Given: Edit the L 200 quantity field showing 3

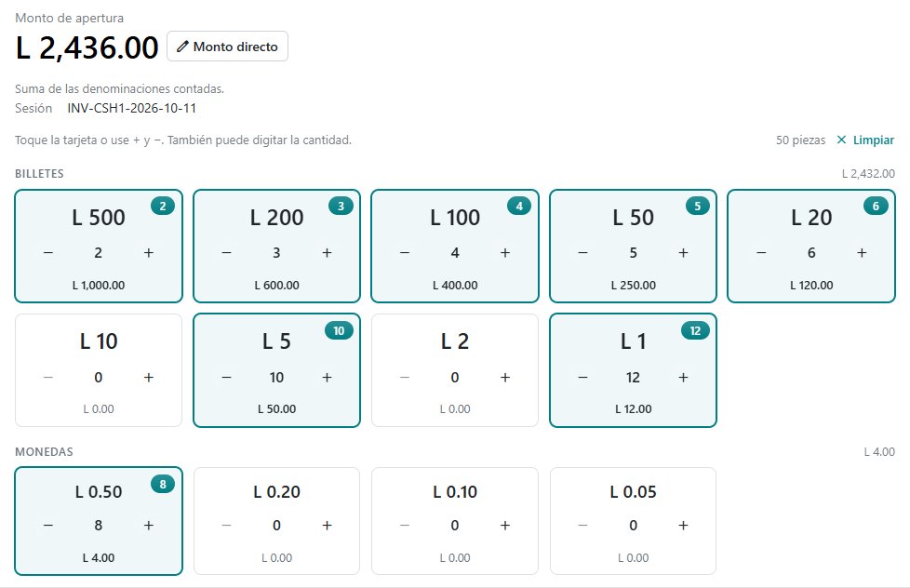Looking at the screenshot, I should [x=276, y=252].
